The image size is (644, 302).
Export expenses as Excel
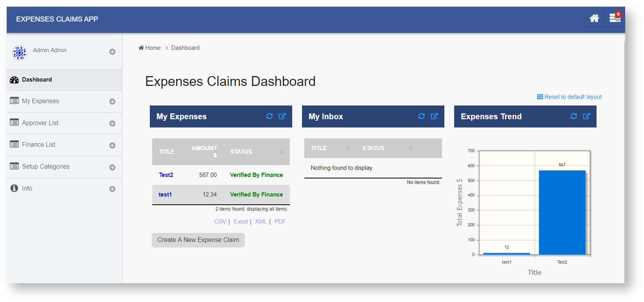click(x=241, y=222)
